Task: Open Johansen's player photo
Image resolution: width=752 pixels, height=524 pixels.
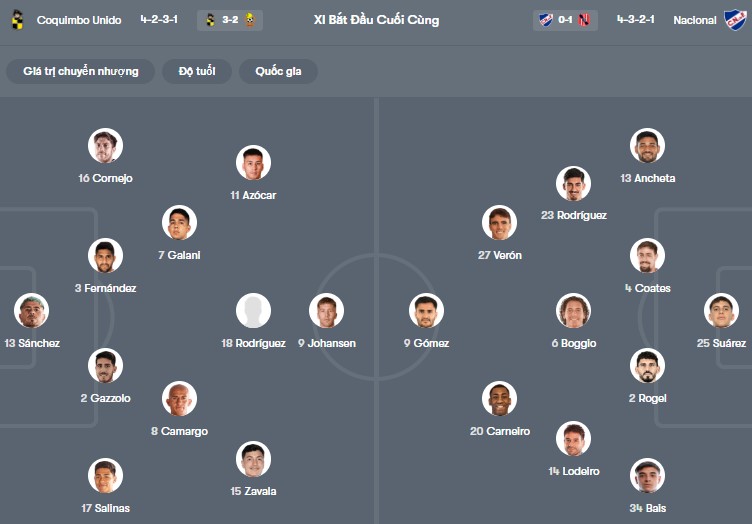Action: [x=326, y=311]
